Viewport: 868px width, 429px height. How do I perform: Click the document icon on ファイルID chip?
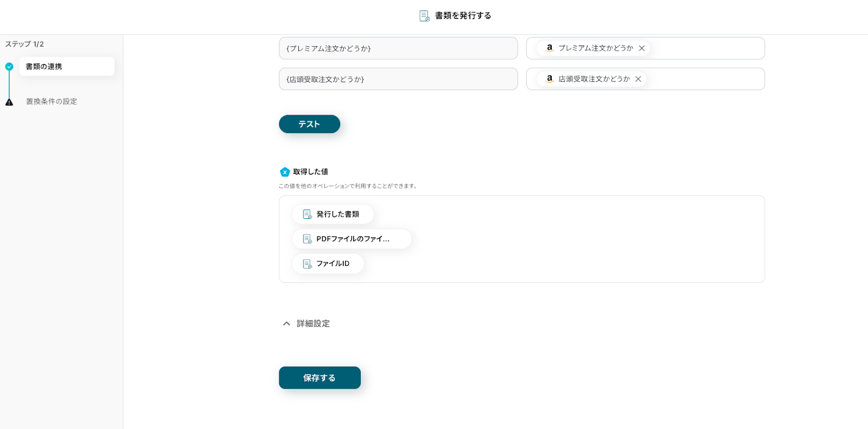coord(307,264)
